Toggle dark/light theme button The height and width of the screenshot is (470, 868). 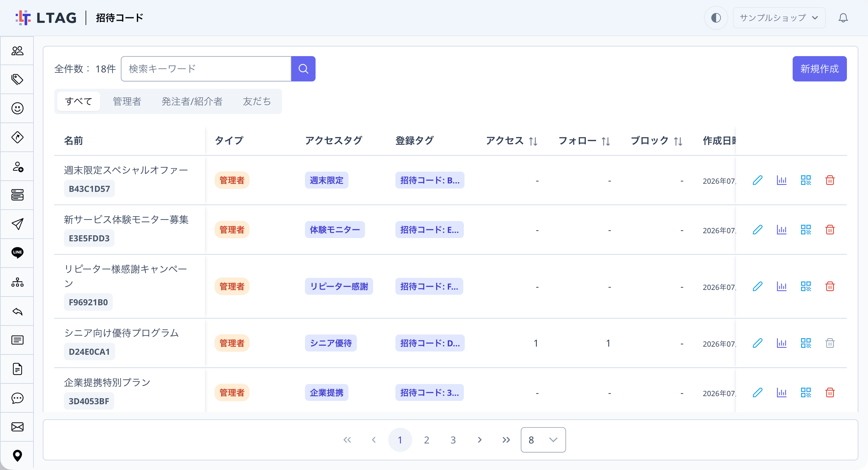click(716, 17)
